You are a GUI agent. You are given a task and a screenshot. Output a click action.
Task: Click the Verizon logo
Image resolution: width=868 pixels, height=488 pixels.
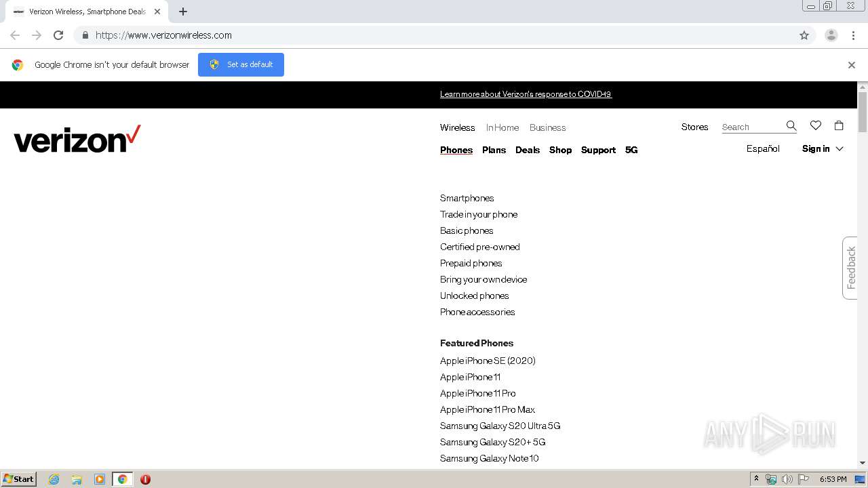pyautogui.click(x=77, y=139)
